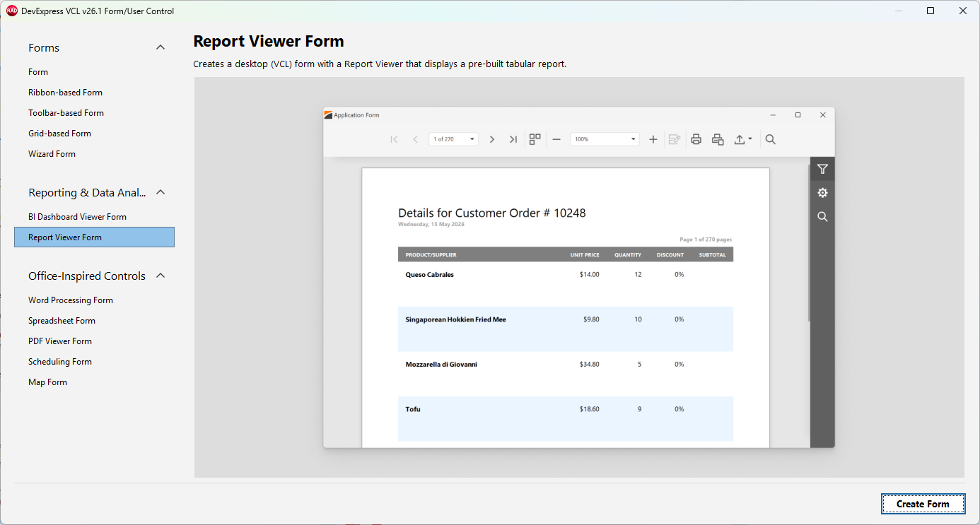This screenshot has width=980, height=525.
Task: Click filter funnel icon in preview side panel
Action: [x=822, y=169]
